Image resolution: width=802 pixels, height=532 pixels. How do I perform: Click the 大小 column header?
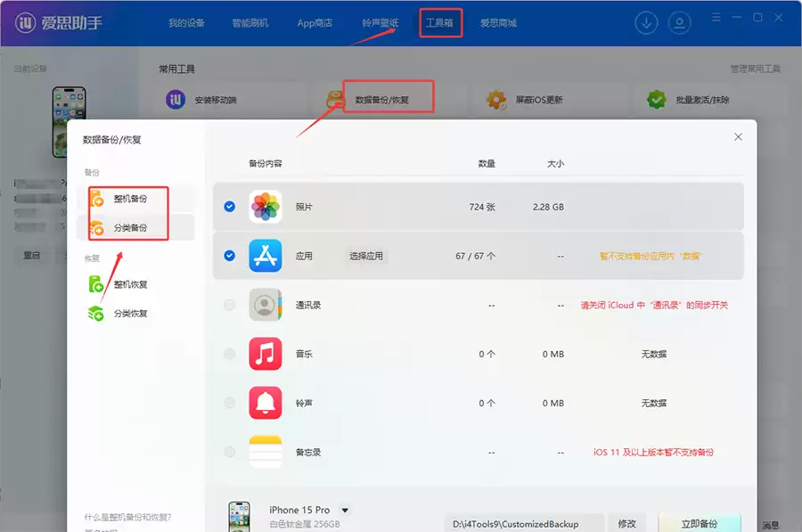555,164
